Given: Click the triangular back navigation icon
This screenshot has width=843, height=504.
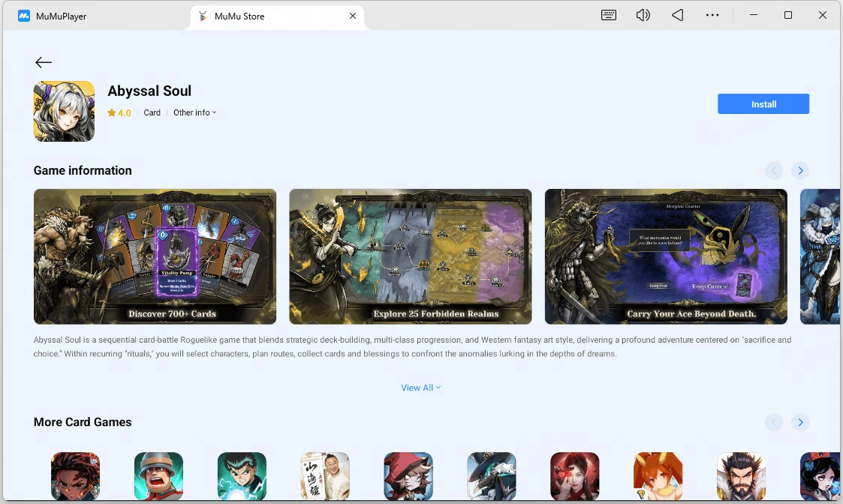Looking at the screenshot, I should [x=677, y=15].
